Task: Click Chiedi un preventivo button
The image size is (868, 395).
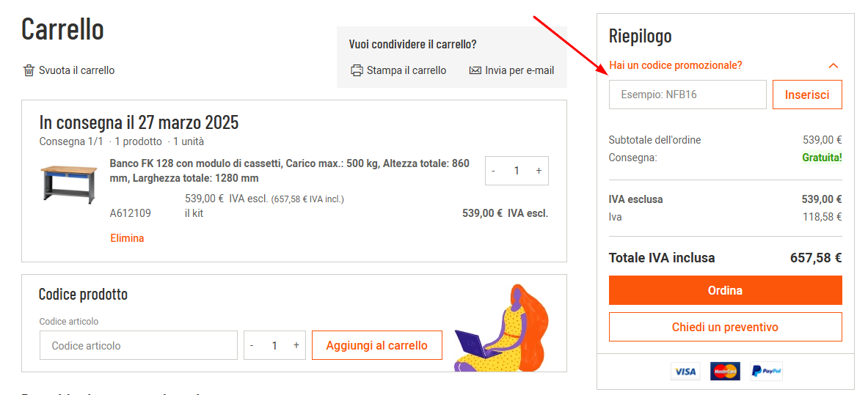Action: coord(725,327)
